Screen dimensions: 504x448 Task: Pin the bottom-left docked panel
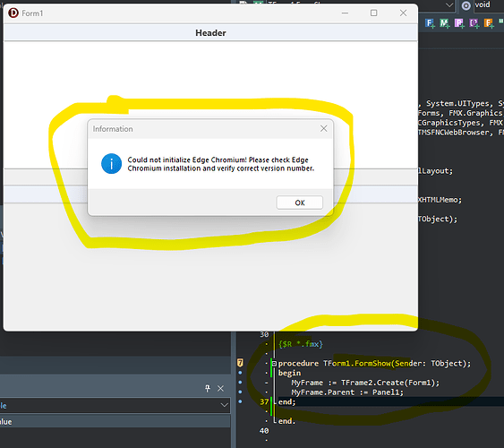click(208, 389)
